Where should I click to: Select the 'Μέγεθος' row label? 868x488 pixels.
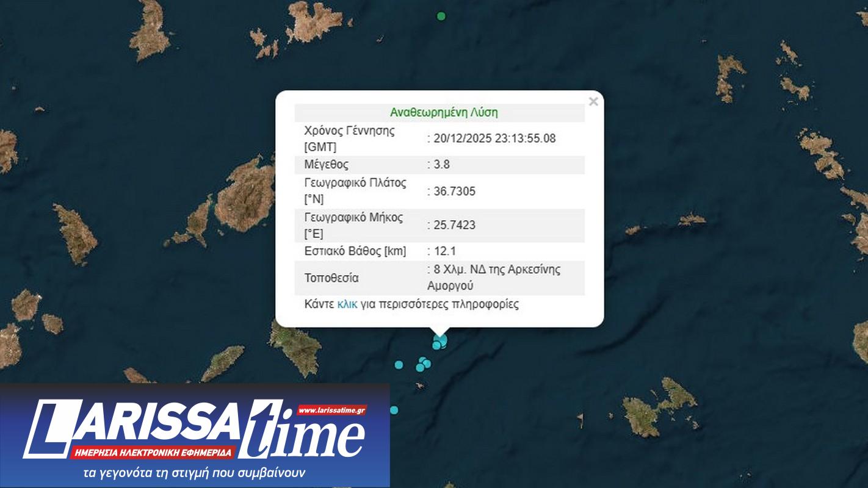(327, 165)
